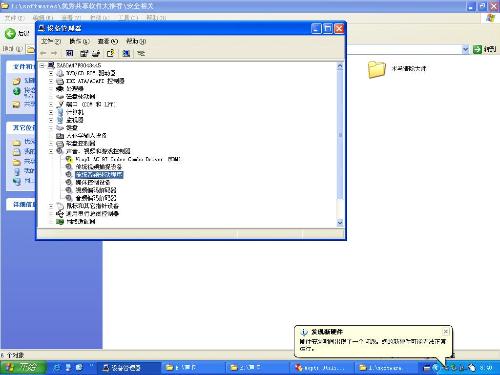Select the root computer node icon in tree
The height and width of the screenshot is (375, 500).
coord(51,65)
